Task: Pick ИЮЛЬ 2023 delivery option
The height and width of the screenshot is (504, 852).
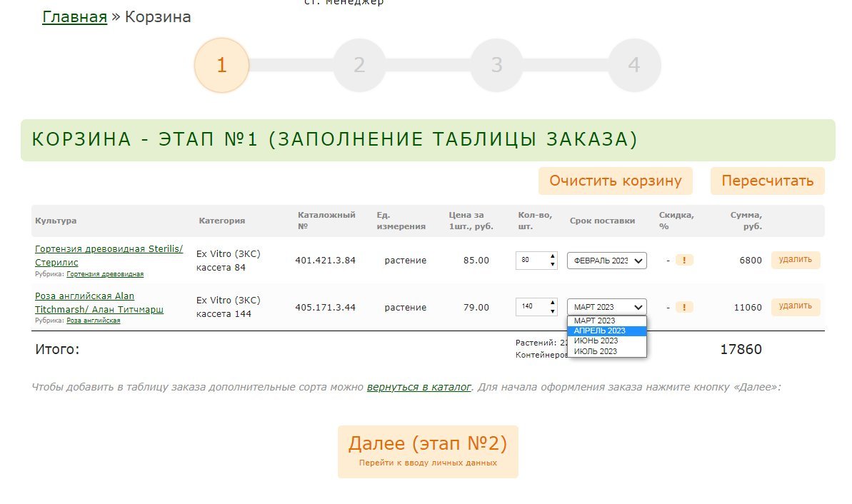Action: 606,351
